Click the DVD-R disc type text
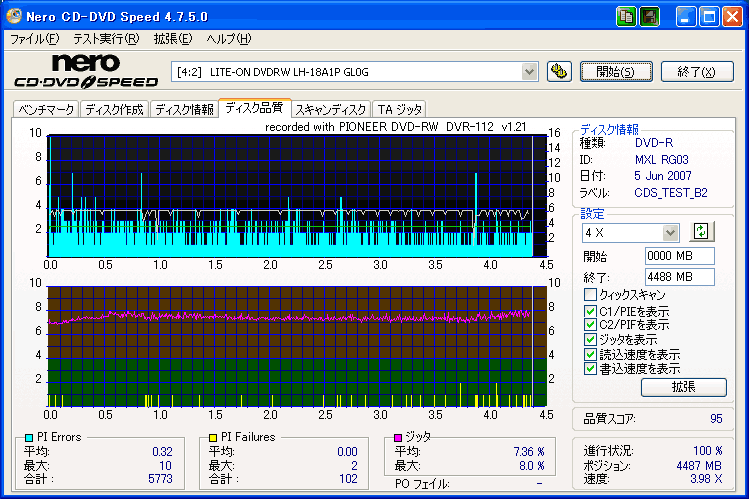This screenshot has width=749, height=499. click(x=654, y=143)
